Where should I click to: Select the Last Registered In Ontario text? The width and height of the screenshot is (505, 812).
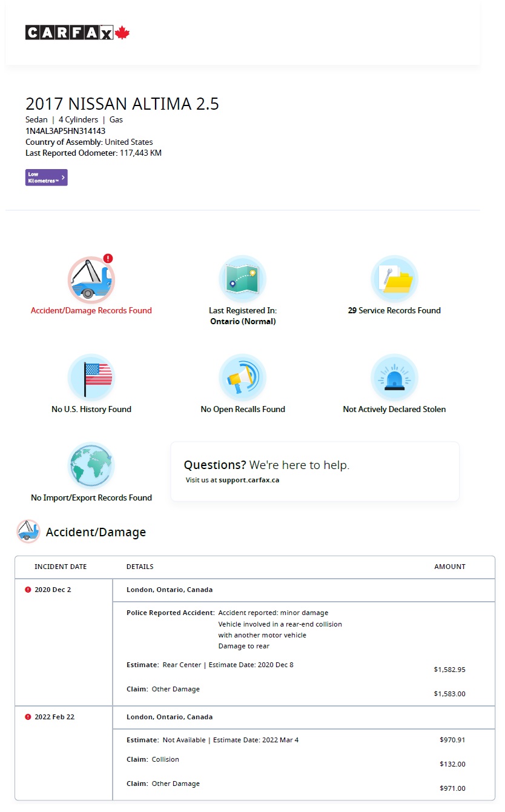pos(243,316)
